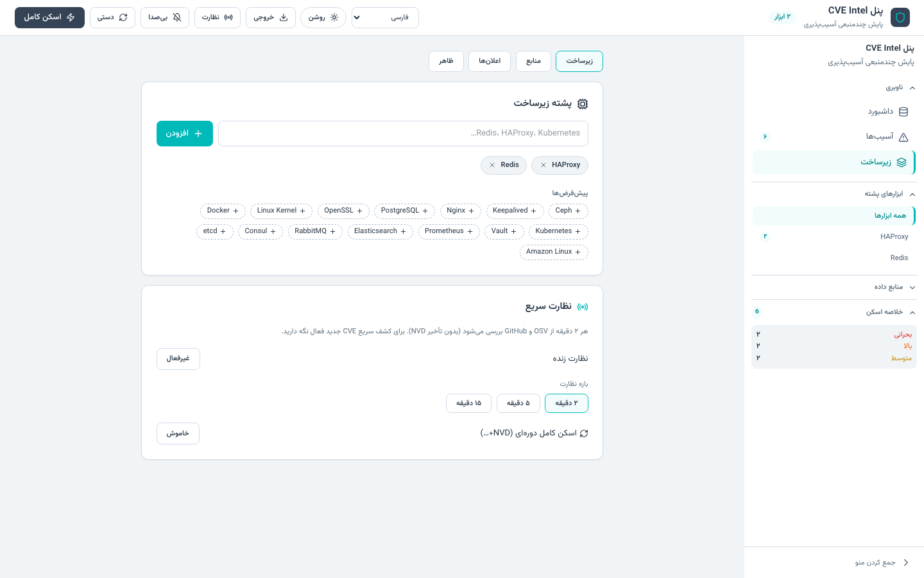Select همه ابزارها in the sidebar

pyautogui.click(x=834, y=216)
